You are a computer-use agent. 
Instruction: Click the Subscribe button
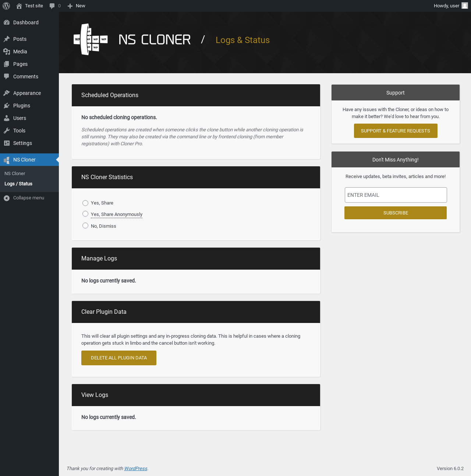(396, 213)
